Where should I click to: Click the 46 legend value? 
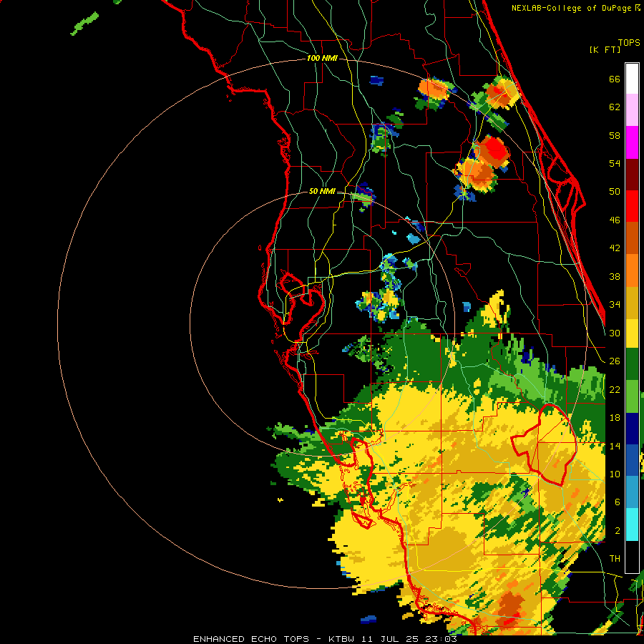coord(615,220)
